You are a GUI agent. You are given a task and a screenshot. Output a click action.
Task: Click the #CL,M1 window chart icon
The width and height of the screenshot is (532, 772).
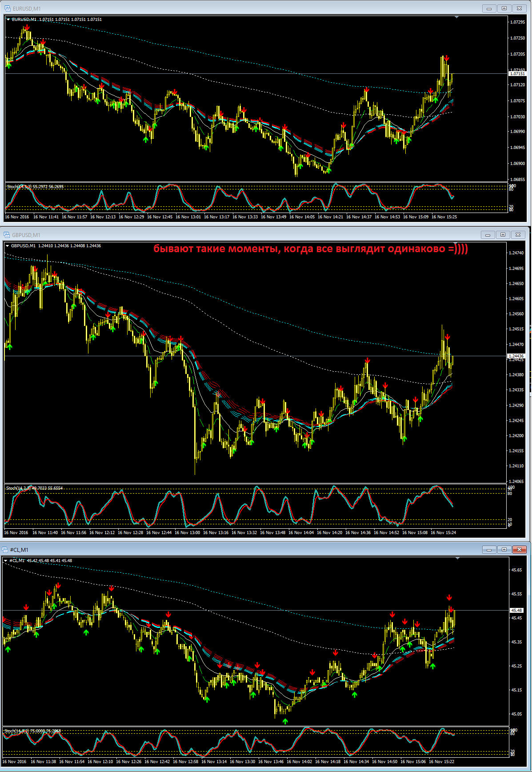coord(5,550)
